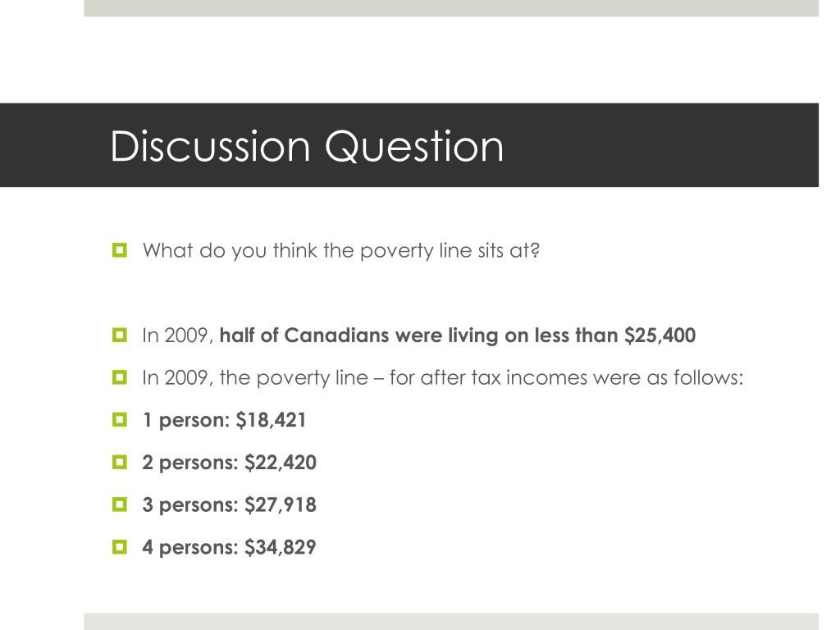Select the text 'What do you think the poverty line sits at?'
The height and width of the screenshot is (630, 840).
coord(341,251)
